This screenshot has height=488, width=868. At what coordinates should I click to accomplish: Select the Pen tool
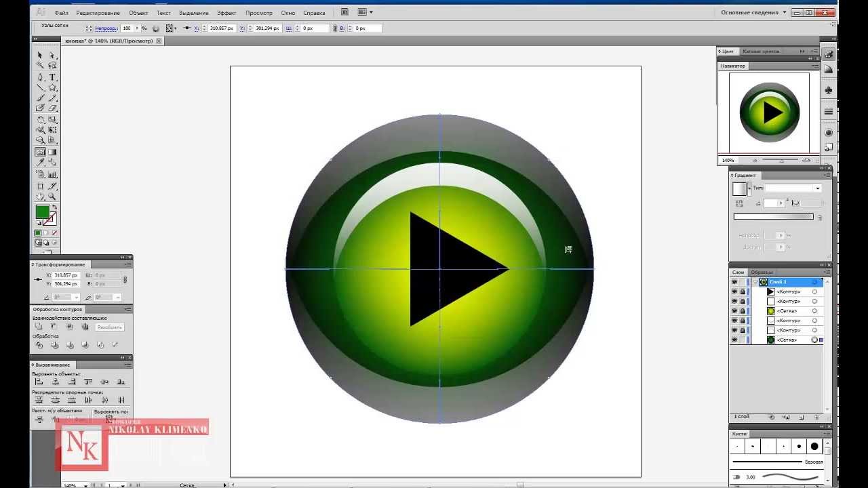coord(40,77)
